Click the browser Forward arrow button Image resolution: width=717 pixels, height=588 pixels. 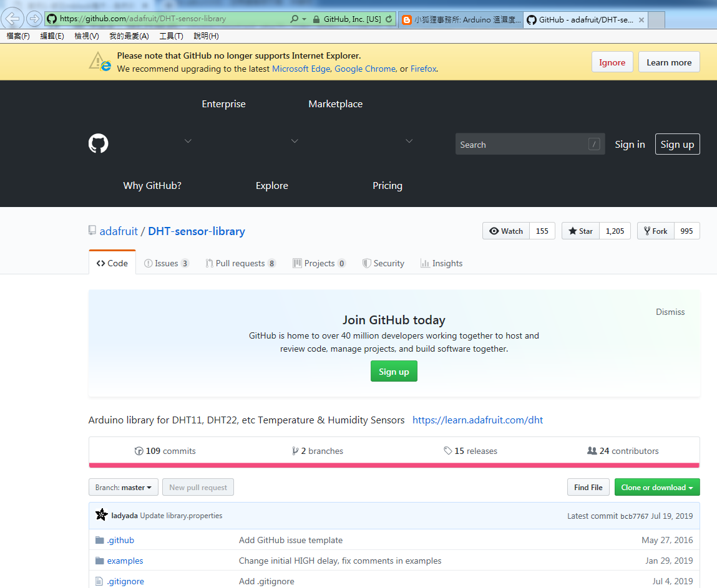pyautogui.click(x=34, y=19)
